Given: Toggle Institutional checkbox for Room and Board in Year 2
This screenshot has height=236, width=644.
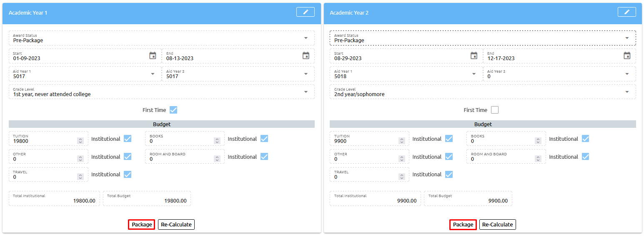Looking at the screenshot, I should point(585,157).
